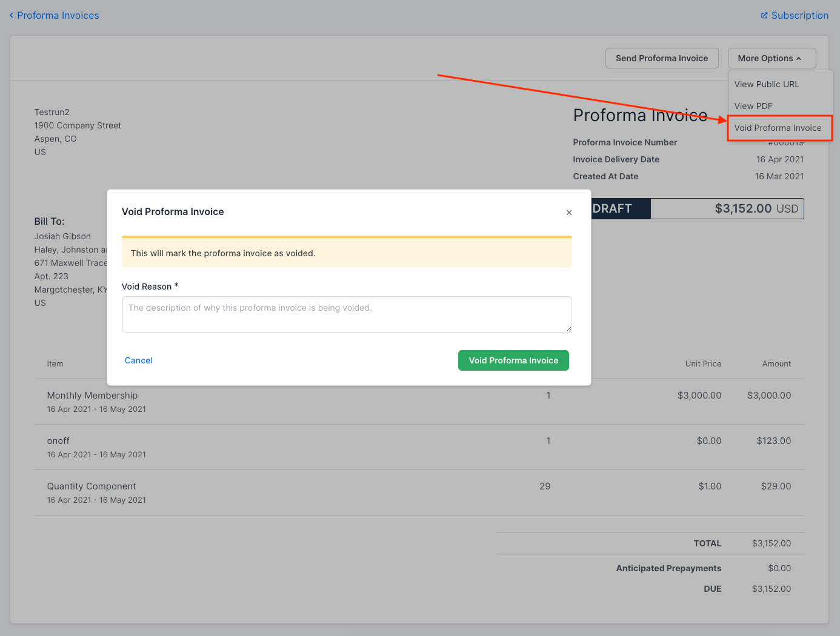This screenshot has width=840, height=636.
Task: Click the external link icon beside Subscription
Action: tap(764, 16)
